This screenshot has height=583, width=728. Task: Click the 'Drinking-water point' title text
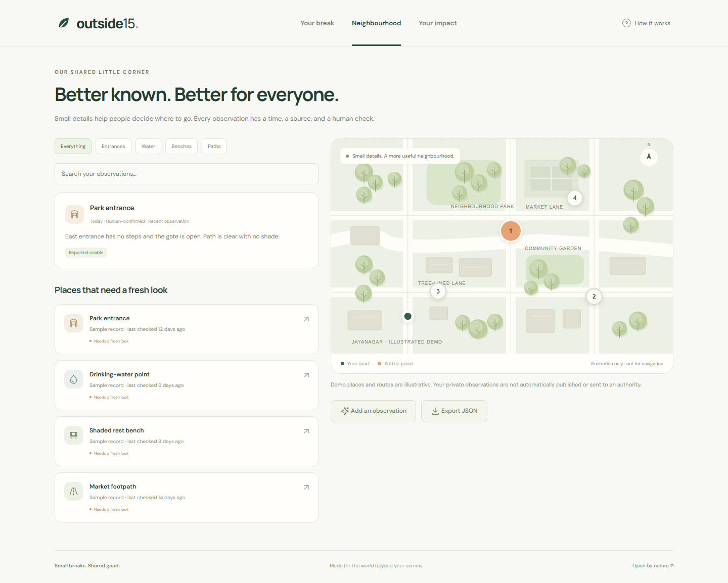click(119, 374)
